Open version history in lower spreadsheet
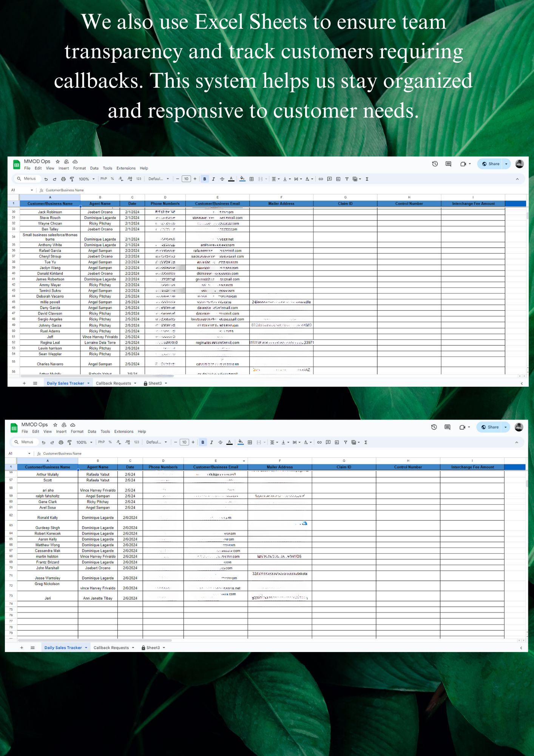 (x=434, y=427)
